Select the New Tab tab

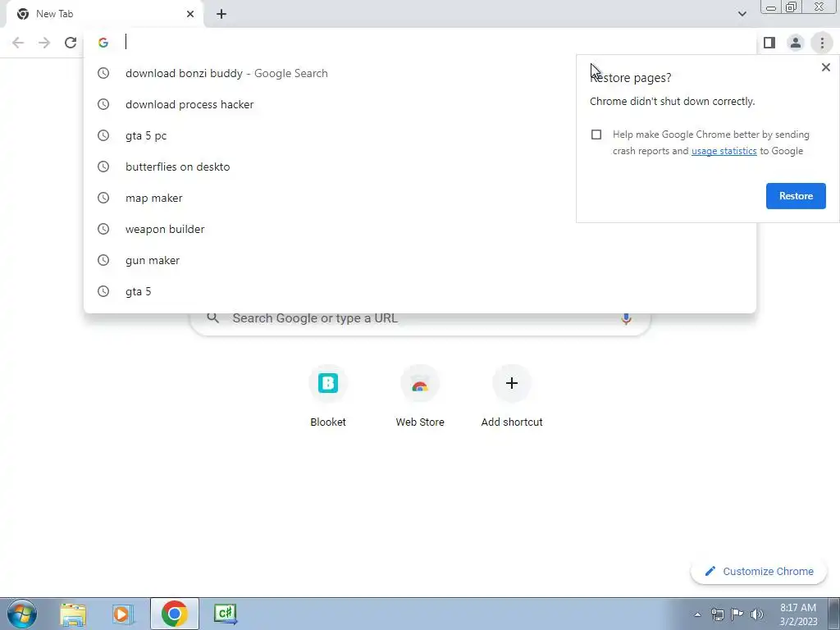pyautogui.click(x=104, y=14)
